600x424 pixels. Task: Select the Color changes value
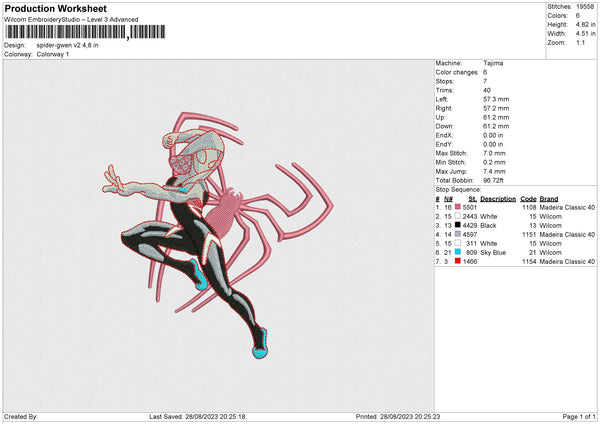pyautogui.click(x=485, y=72)
